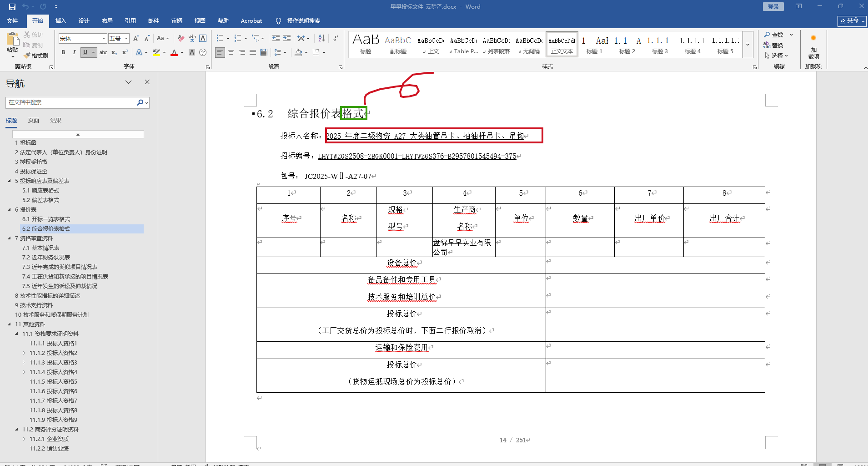Toggle Underline formatting
This screenshot has height=466, width=868.
[85, 52]
